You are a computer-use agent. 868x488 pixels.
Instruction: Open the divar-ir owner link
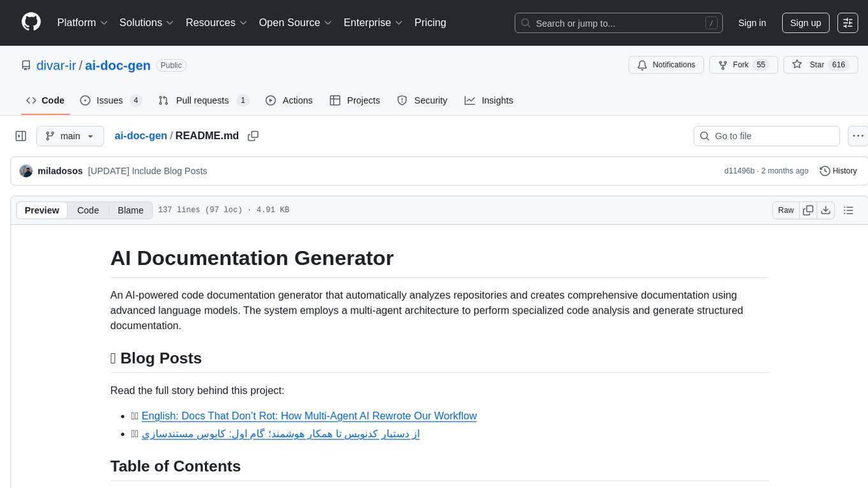56,65
